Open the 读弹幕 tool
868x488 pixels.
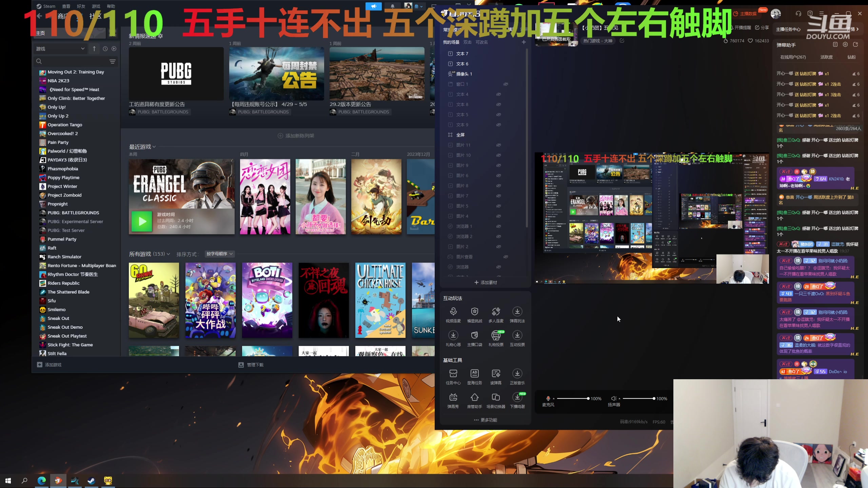pos(496,373)
